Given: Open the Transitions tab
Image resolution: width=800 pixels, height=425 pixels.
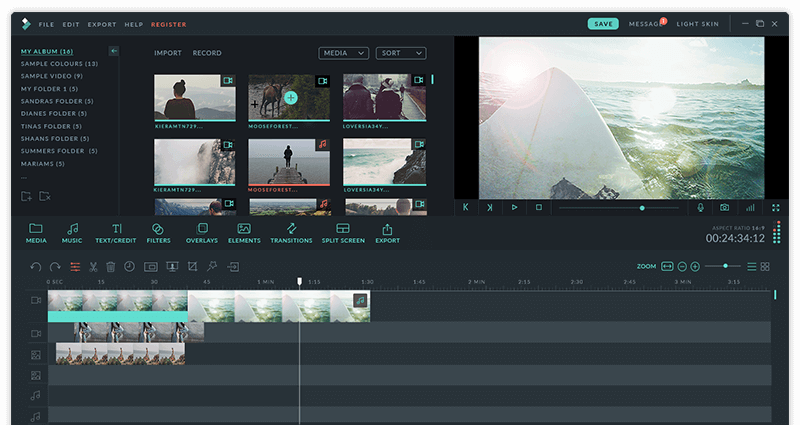Looking at the screenshot, I should click(291, 233).
